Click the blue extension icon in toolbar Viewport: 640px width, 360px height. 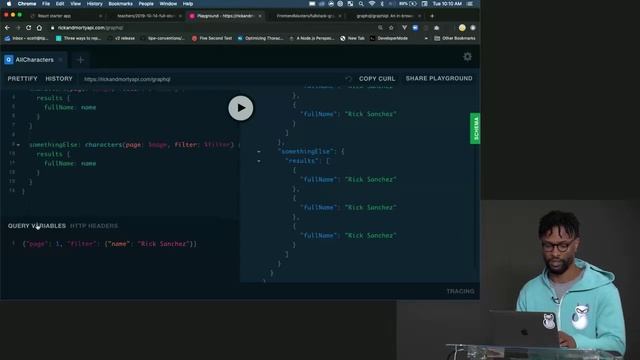tap(415, 28)
